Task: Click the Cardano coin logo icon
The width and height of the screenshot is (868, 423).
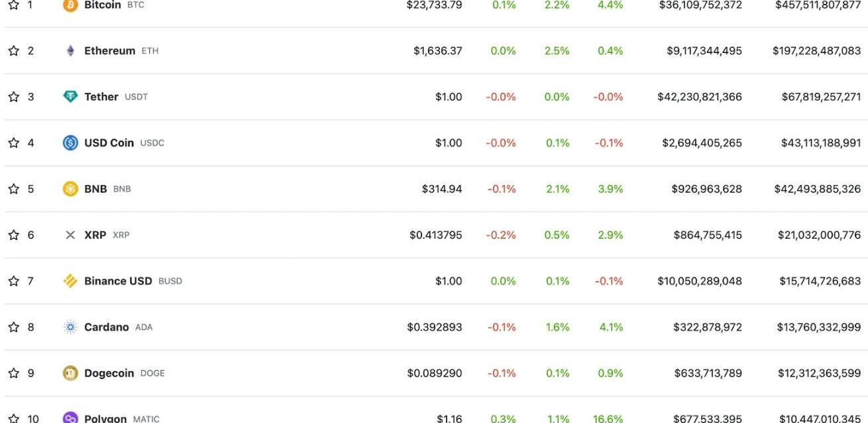Action: 70,327
